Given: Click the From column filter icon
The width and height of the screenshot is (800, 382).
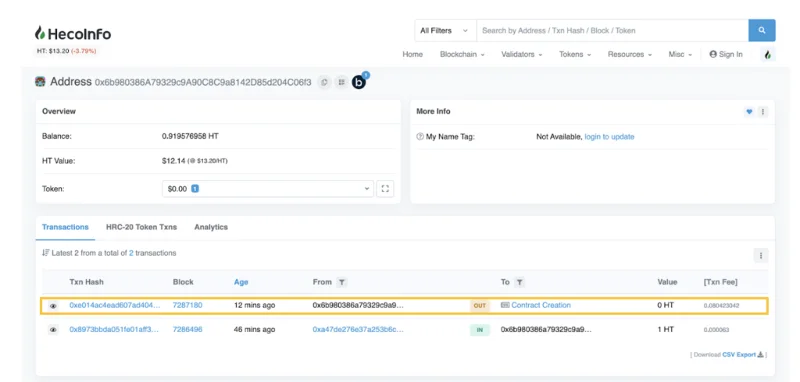Looking at the screenshot, I should click(342, 282).
